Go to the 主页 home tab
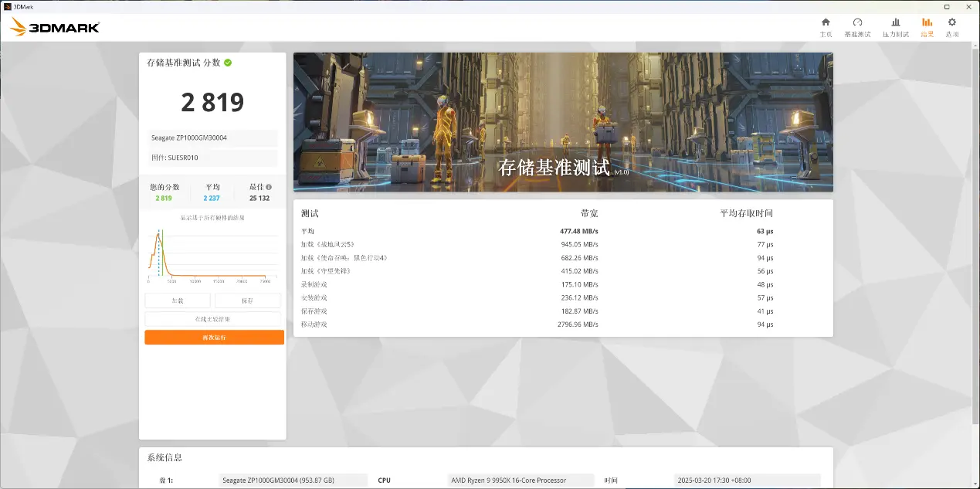The height and width of the screenshot is (489, 980). coord(826,27)
